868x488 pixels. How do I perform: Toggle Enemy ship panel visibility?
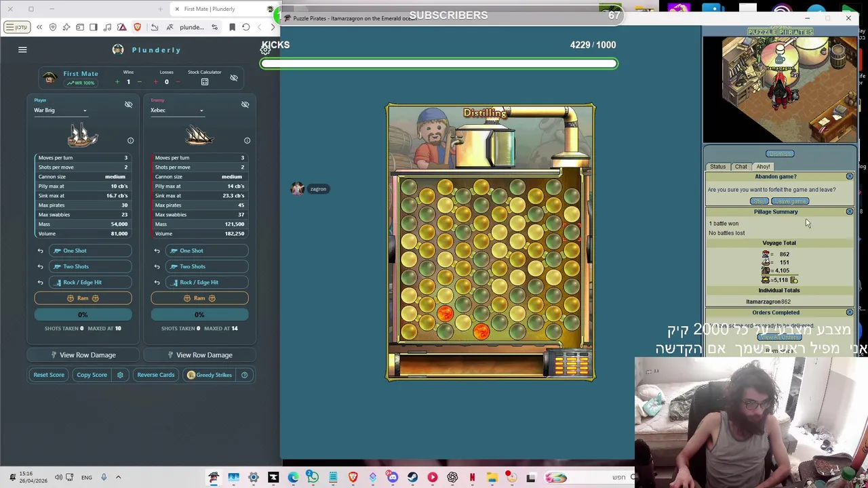[x=245, y=104]
